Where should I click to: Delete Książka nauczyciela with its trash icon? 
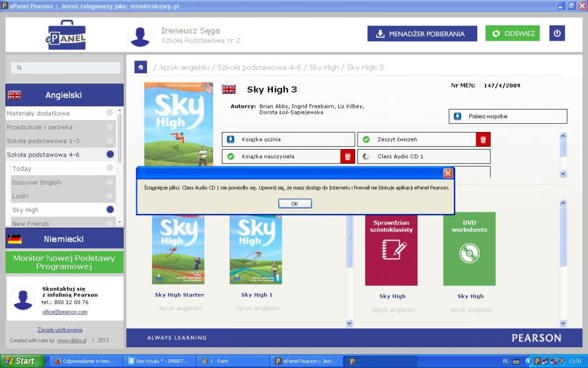[x=348, y=157]
